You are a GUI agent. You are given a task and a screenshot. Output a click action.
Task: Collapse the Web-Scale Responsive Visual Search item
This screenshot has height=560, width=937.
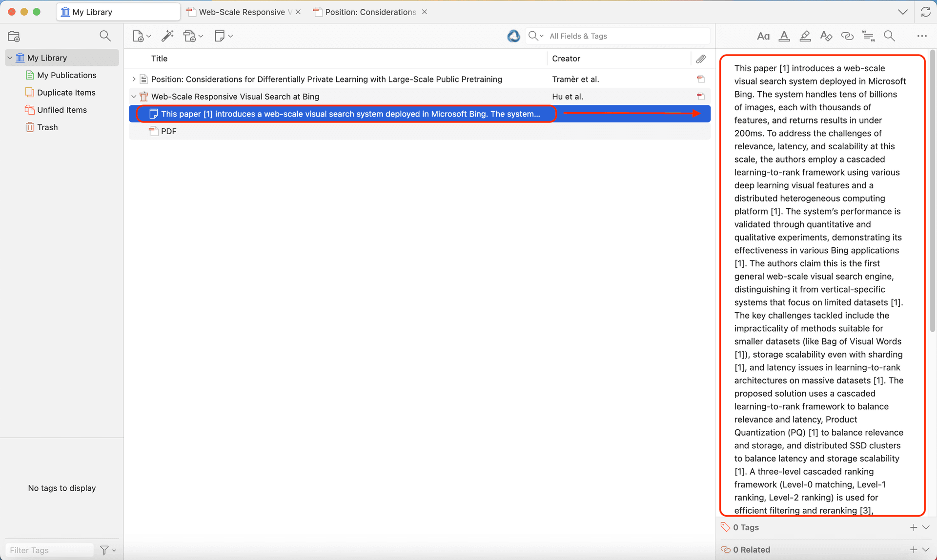point(134,97)
